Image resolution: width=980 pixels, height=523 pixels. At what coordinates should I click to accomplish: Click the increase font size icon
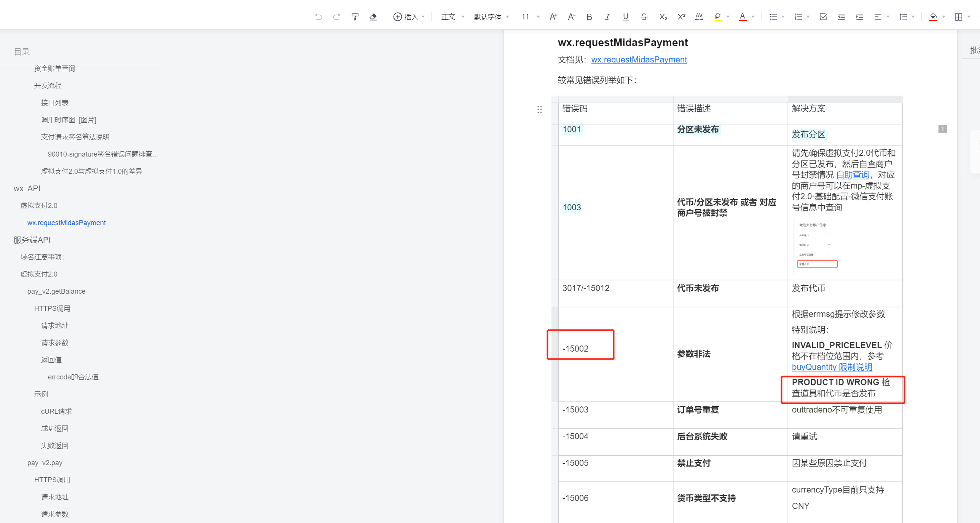point(553,17)
